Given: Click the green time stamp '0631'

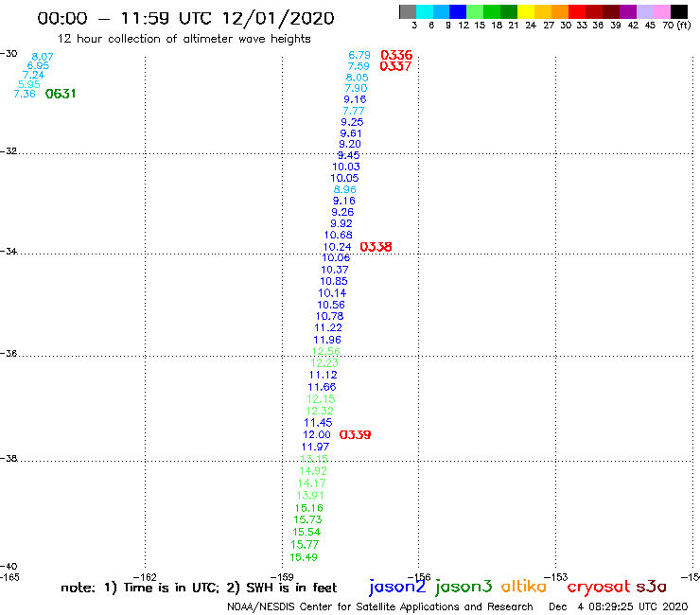Looking at the screenshot, I should tap(61, 94).
